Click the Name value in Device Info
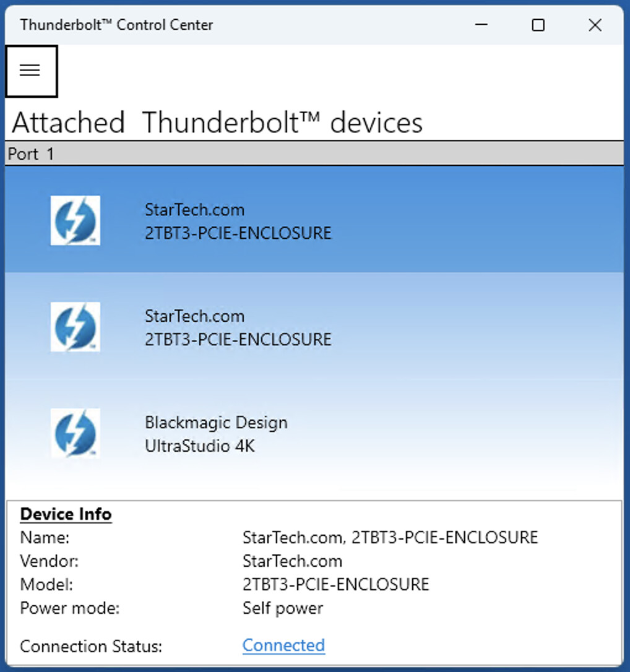Screen dimensions: 630x672 tap(390, 537)
